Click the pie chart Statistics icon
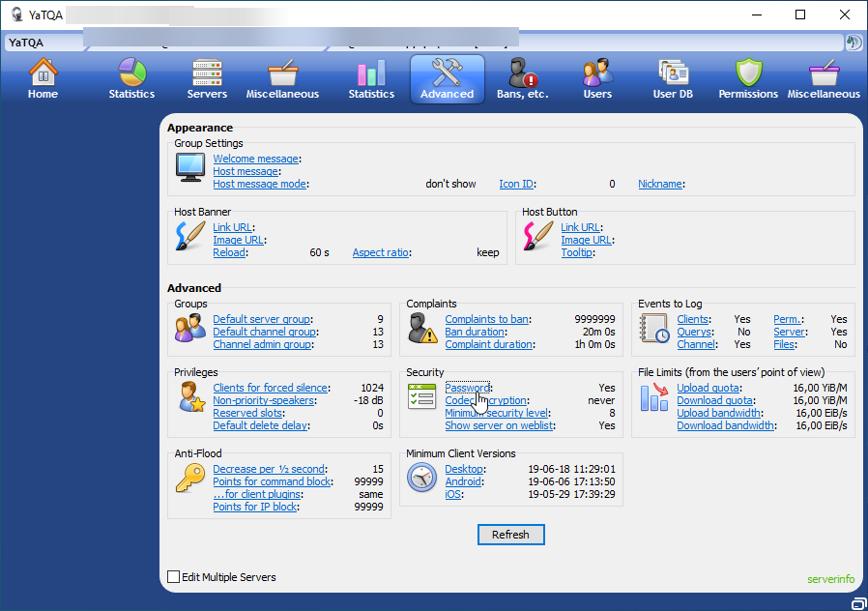This screenshot has height=611, width=868. click(x=131, y=78)
